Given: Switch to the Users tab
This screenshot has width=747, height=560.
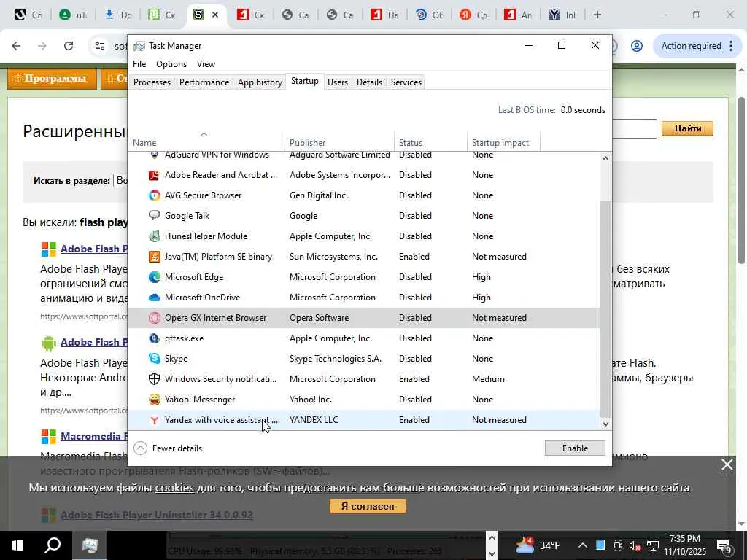Looking at the screenshot, I should (337, 82).
